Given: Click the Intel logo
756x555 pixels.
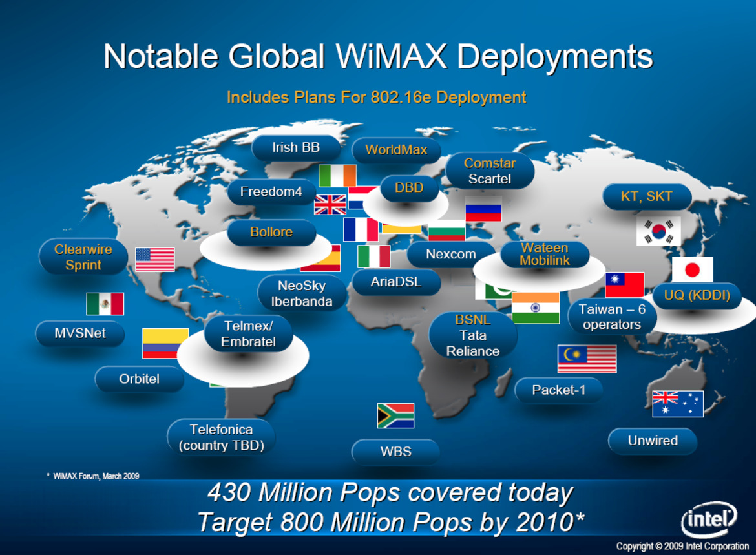Looking at the screenshot, I should pos(709,520).
